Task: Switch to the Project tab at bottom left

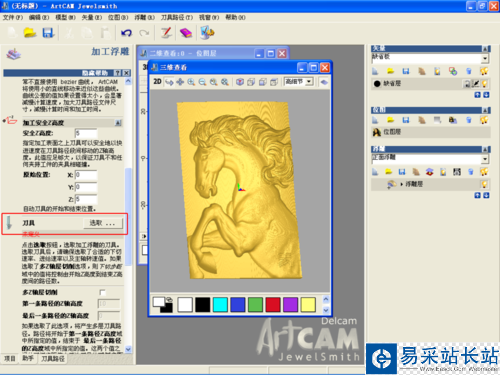Action: 10,358
